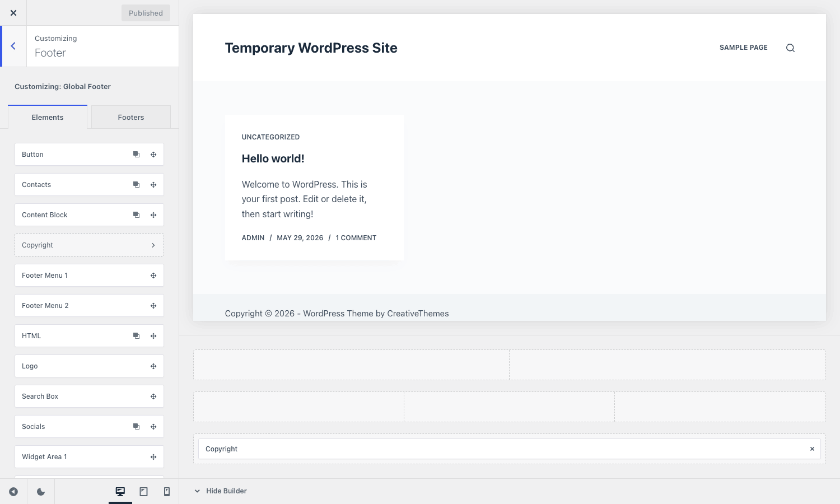Click the duplicate icon on HTML element

point(136,336)
